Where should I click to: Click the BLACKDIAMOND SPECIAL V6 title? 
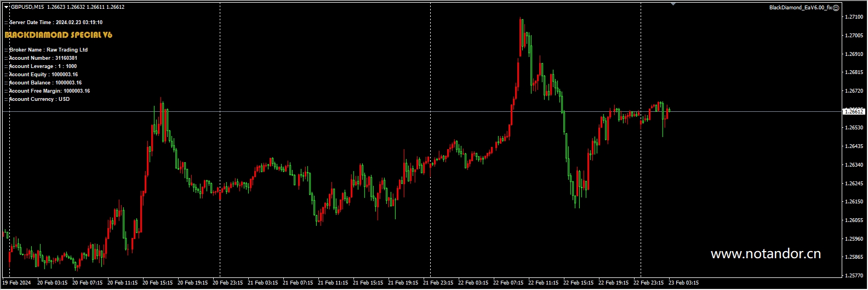pyautogui.click(x=59, y=35)
